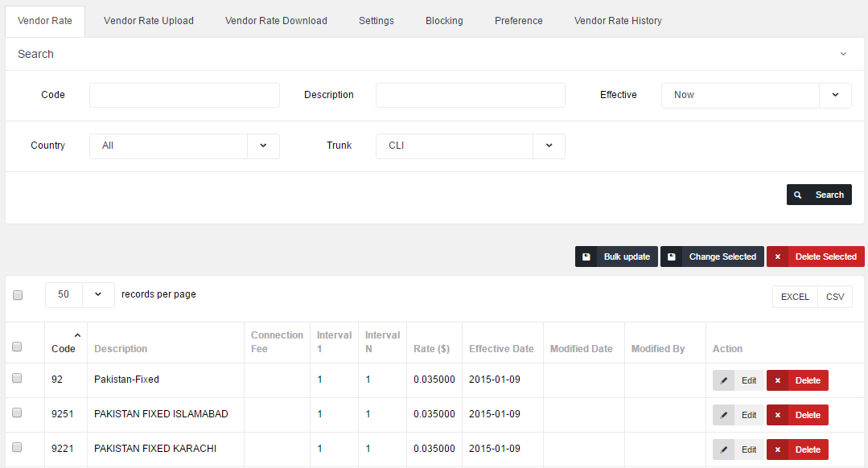Viewport: 868px width, 468px height.
Task: Collapse the Search panel with the chevron
Action: (x=843, y=54)
